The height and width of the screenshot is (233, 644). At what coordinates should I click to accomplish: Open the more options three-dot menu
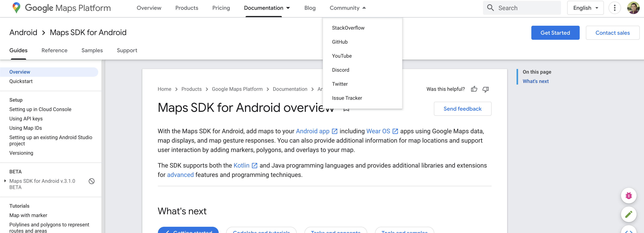615,8
